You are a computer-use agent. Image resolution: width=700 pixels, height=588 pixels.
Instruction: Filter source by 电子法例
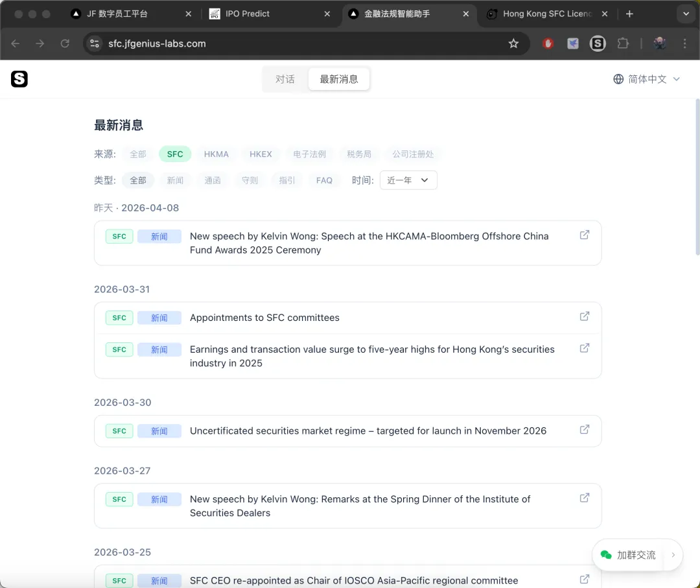coord(309,154)
